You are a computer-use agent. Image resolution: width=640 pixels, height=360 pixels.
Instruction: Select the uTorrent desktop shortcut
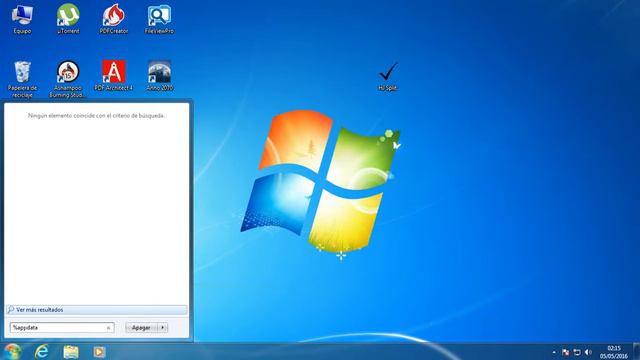point(68,19)
